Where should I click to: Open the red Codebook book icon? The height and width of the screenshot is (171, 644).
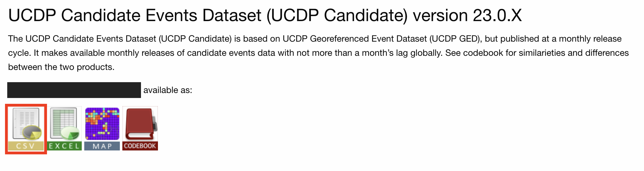(x=140, y=128)
